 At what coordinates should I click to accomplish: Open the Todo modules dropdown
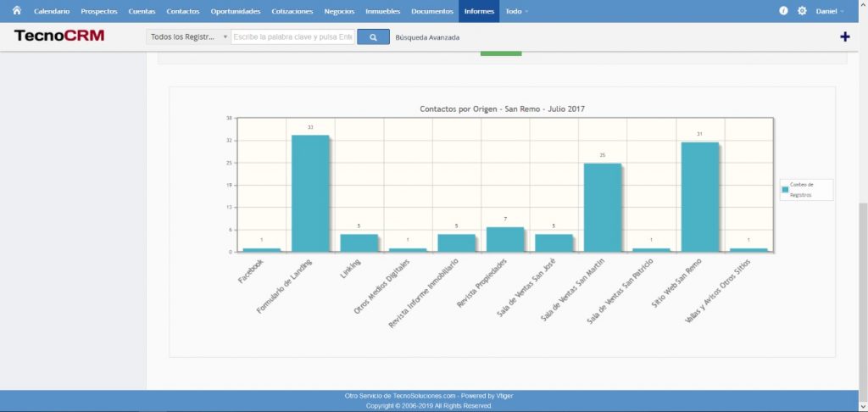(516, 11)
